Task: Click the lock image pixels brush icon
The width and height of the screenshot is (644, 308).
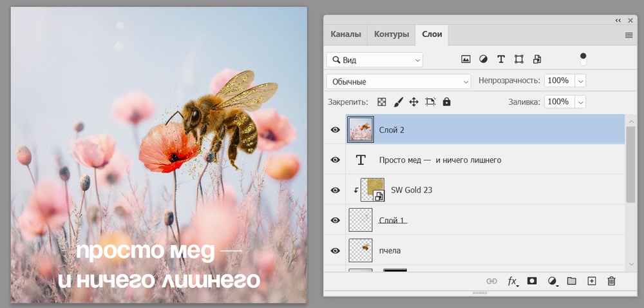Action: (x=398, y=102)
